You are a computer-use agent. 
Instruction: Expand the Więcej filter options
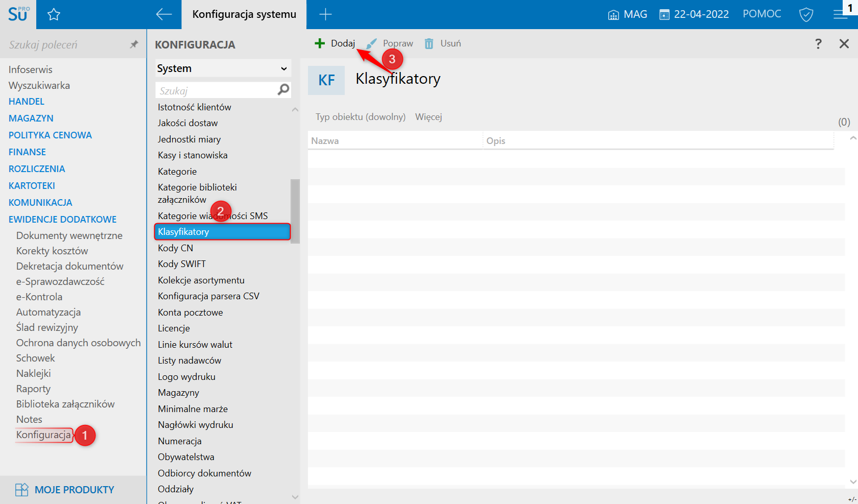pos(428,117)
